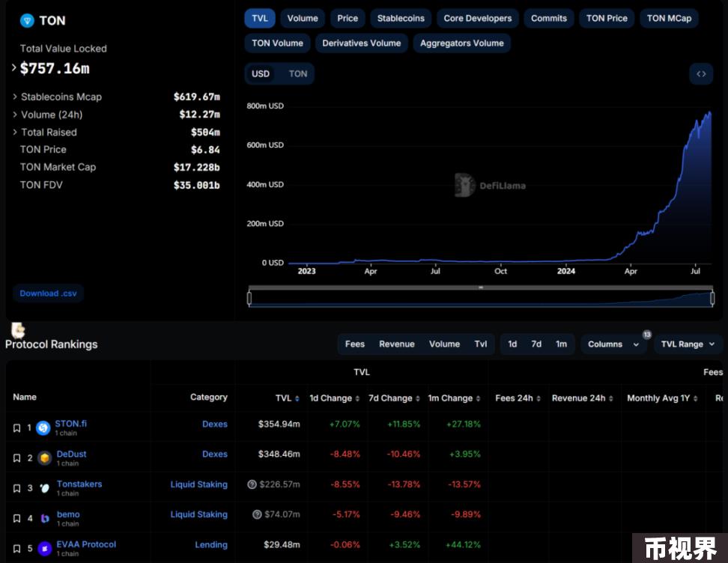Toggle the Aggregators Volume chart metric
This screenshot has height=563, width=728.
pyautogui.click(x=462, y=43)
